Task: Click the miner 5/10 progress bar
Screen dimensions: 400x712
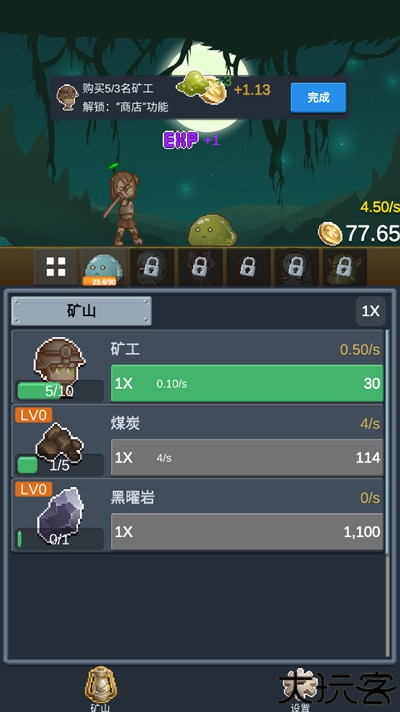Action: pyautogui.click(x=59, y=391)
